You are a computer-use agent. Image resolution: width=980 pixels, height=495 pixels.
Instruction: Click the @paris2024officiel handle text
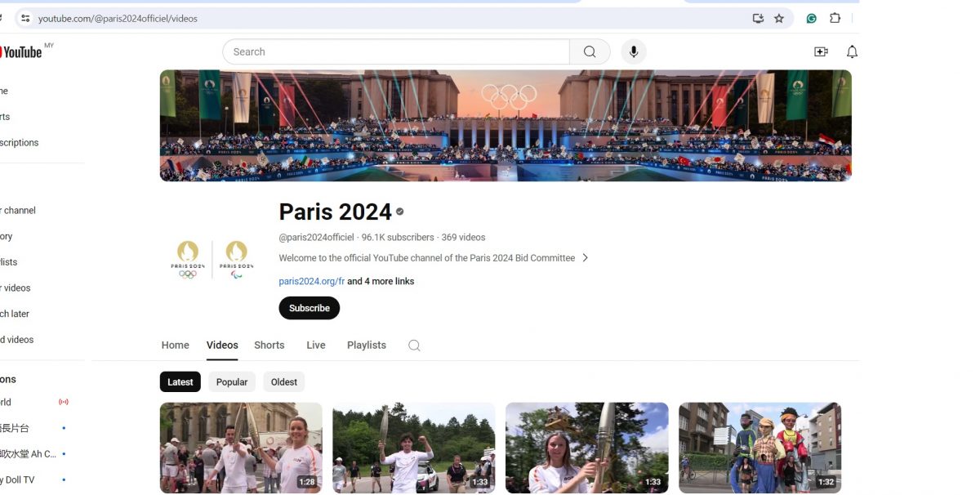coord(317,238)
